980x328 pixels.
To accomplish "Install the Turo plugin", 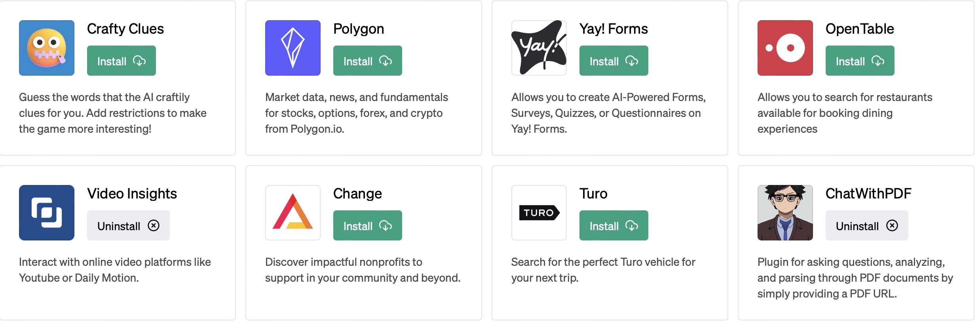I will coord(614,225).
